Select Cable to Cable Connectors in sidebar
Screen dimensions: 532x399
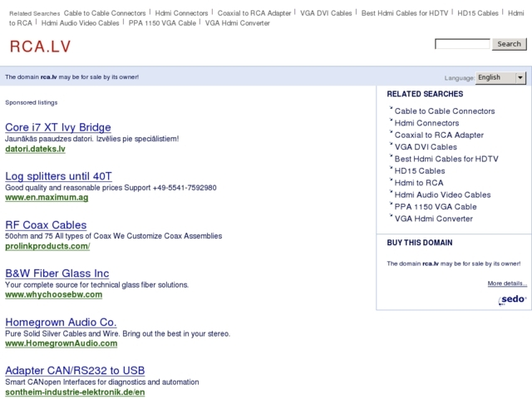(445, 111)
